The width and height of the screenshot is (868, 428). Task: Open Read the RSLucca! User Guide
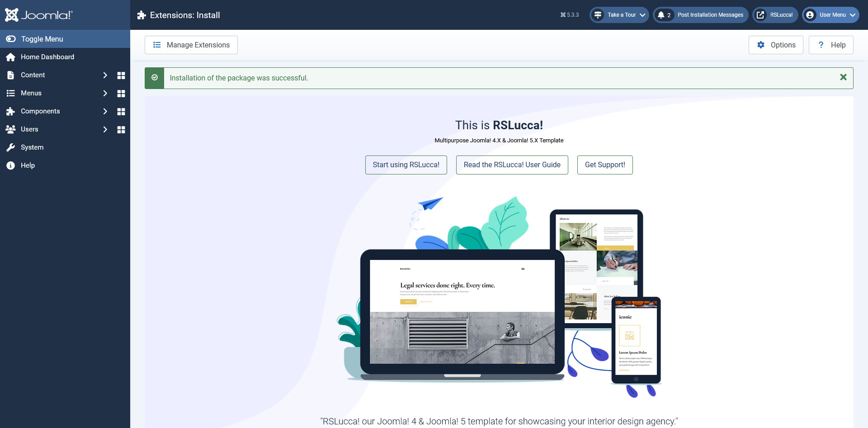(512, 165)
